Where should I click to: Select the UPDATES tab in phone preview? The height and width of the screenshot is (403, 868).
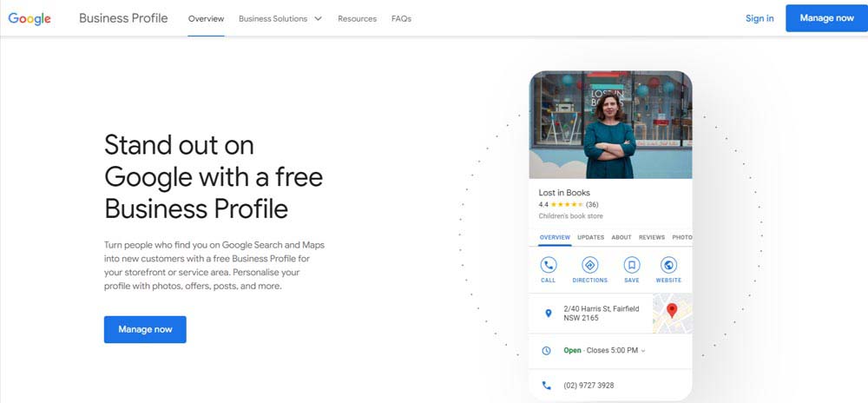point(590,237)
